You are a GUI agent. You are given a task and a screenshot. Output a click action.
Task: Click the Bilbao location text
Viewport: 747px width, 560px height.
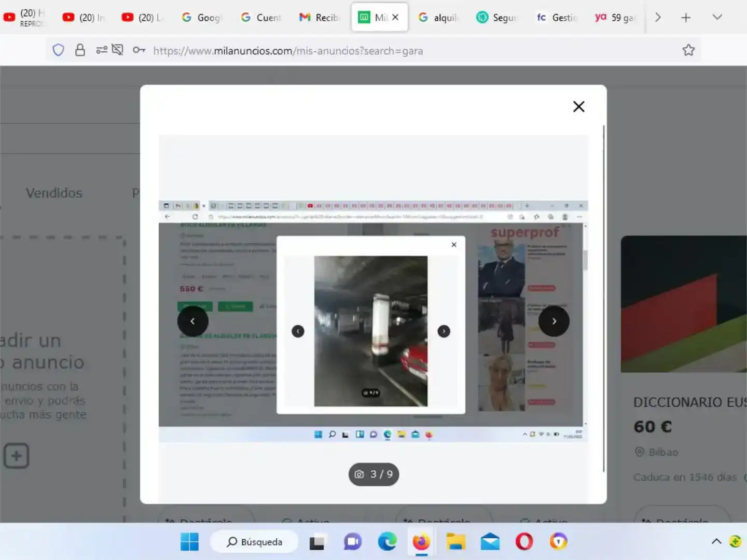pyautogui.click(x=663, y=452)
